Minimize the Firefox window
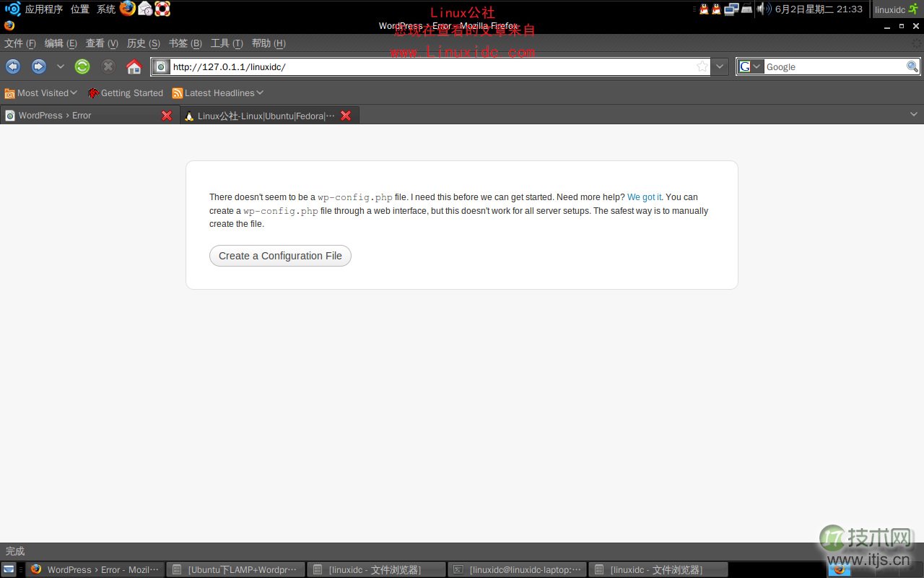This screenshot has width=924, height=578. click(x=887, y=26)
